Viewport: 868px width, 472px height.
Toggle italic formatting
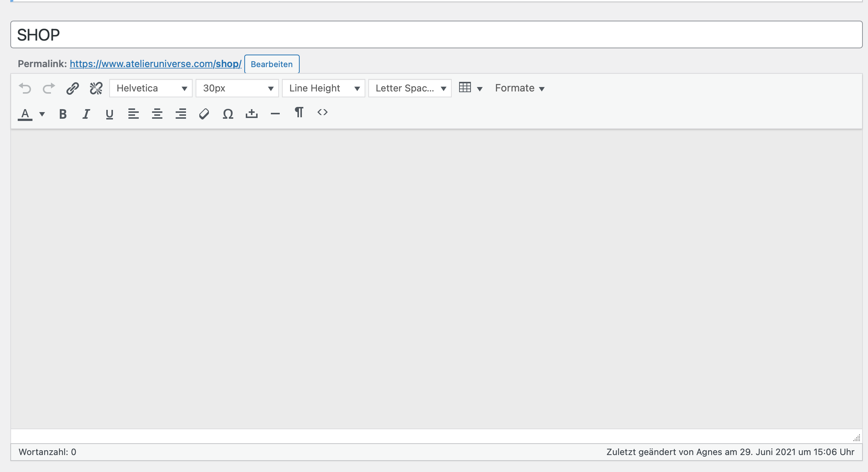(86, 114)
